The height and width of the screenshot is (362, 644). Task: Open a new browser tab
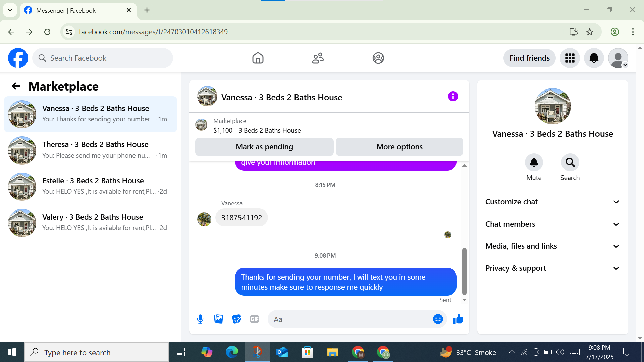click(147, 10)
